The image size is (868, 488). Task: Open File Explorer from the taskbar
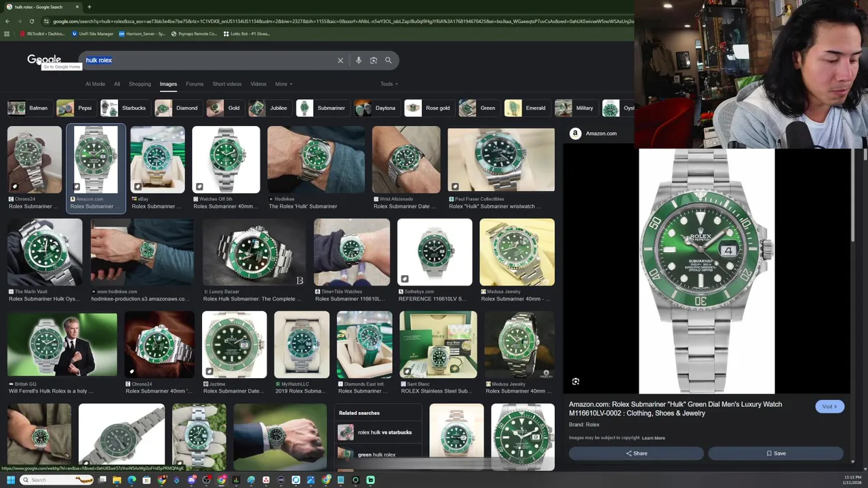tap(117, 480)
